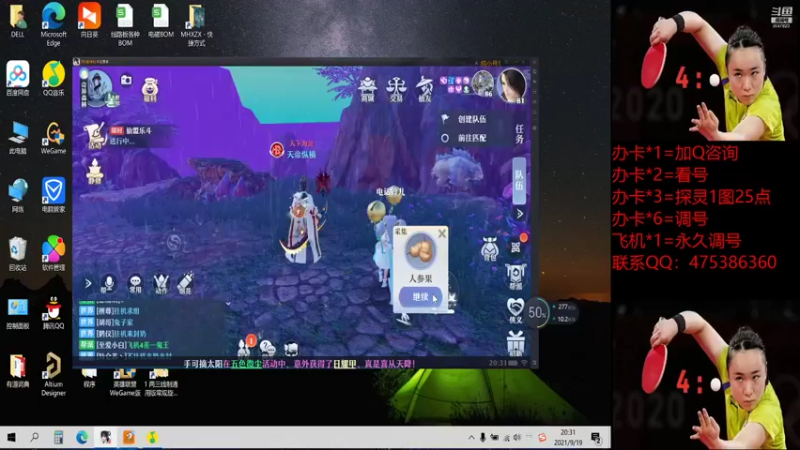Open the 帮派 guild banner icon

point(515,277)
